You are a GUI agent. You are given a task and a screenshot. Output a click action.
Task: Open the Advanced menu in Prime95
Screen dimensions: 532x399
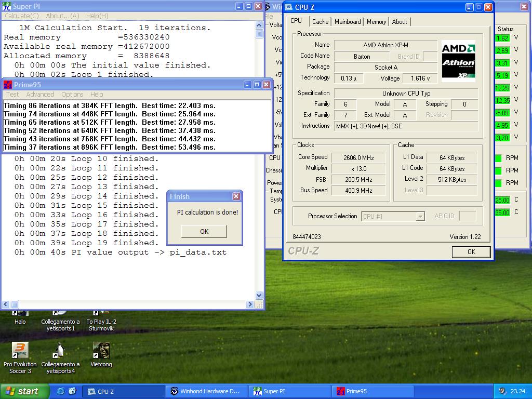pos(40,95)
